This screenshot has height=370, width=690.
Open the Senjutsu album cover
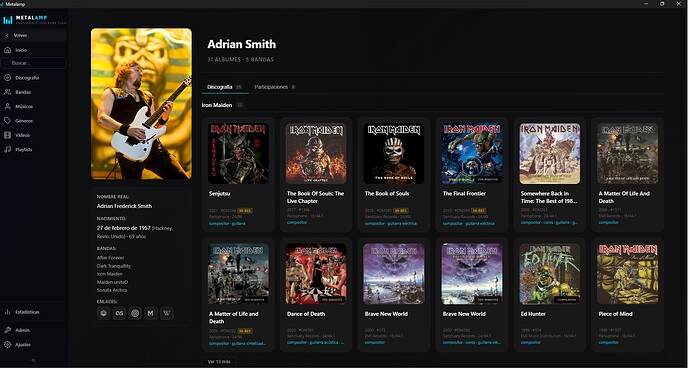pyautogui.click(x=238, y=153)
